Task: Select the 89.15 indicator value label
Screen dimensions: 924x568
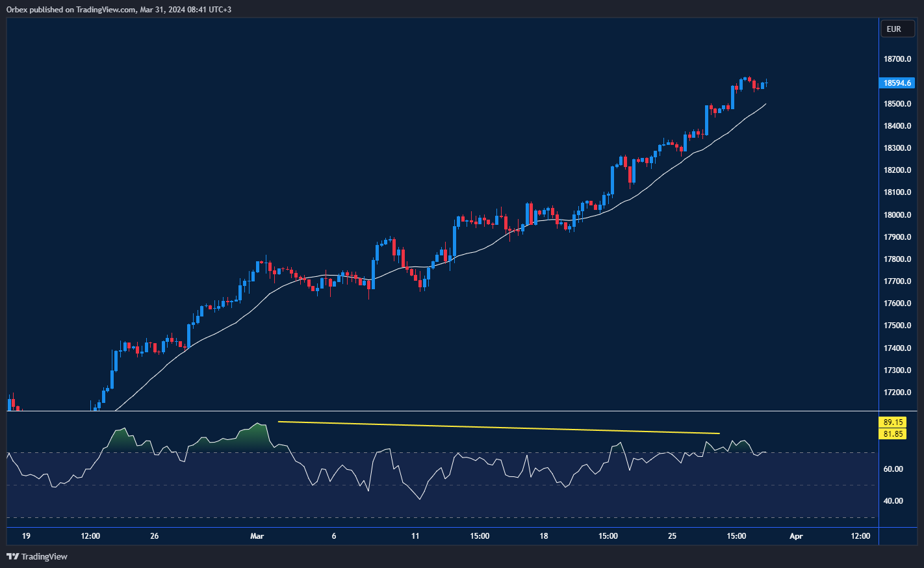Action: (893, 422)
